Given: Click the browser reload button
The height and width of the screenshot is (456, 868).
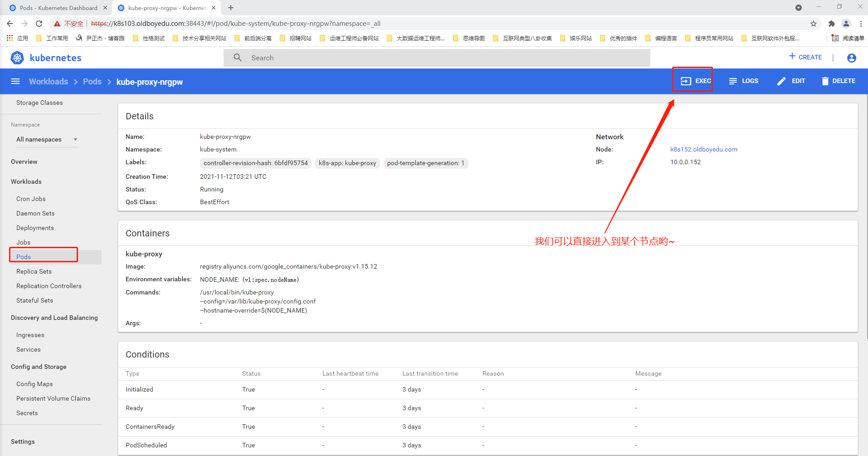Looking at the screenshot, I should pyautogui.click(x=39, y=24).
